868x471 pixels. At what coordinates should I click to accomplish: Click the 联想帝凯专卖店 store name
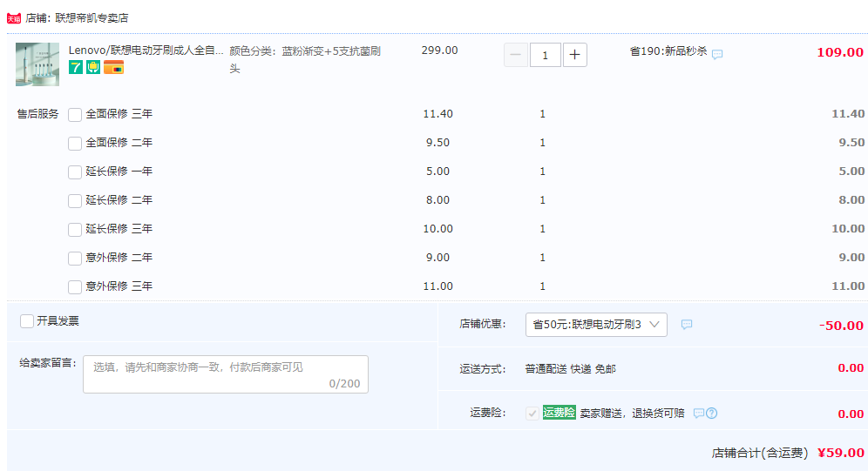(x=92, y=18)
